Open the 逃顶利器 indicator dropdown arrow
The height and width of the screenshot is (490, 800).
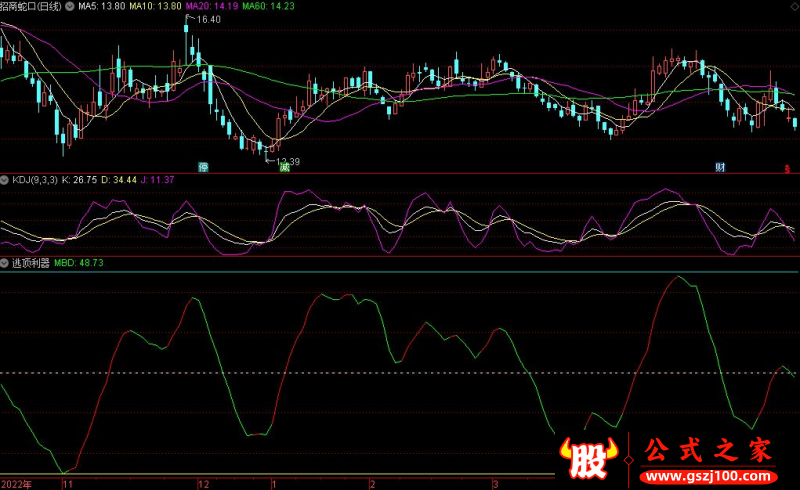(5, 263)
